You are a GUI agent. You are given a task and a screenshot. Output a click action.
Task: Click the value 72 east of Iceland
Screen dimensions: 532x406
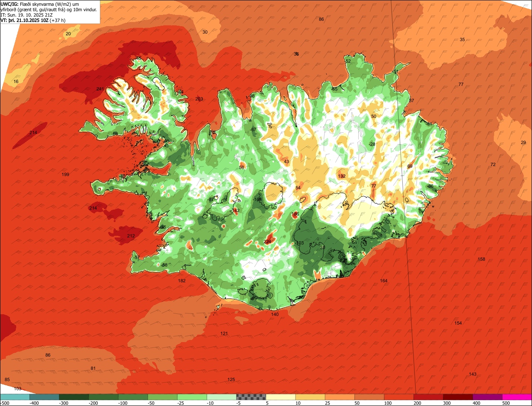[493, 164]
